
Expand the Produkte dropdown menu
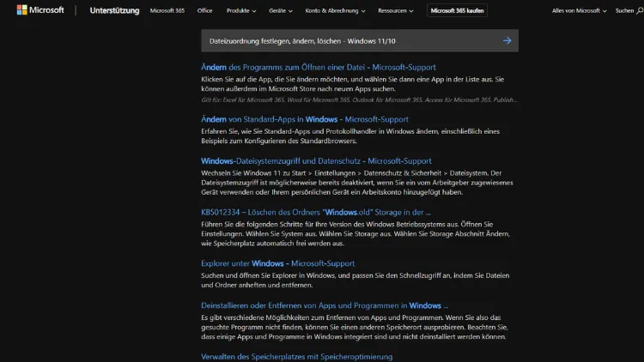[x=241, y=10]
